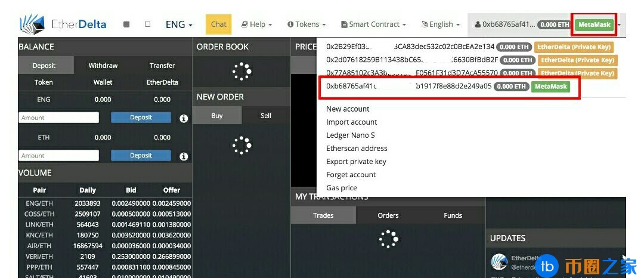
Task: Open the ENG token selector dropdown
Action: (179, 24)
